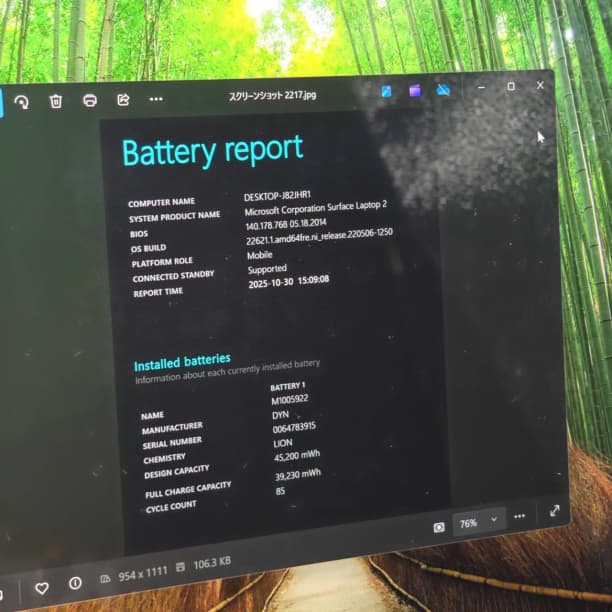This screenshot has width=612, height=612.
Task: Click the crossed-out OneDrive cloud icon
Action: [x=443, y=90]
